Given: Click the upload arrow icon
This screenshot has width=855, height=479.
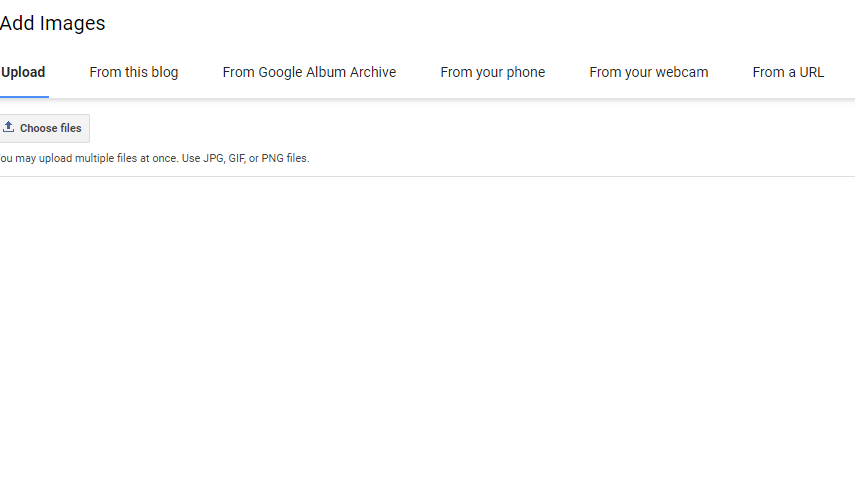Looking at the screenshot, I should (x=8, y=127).
